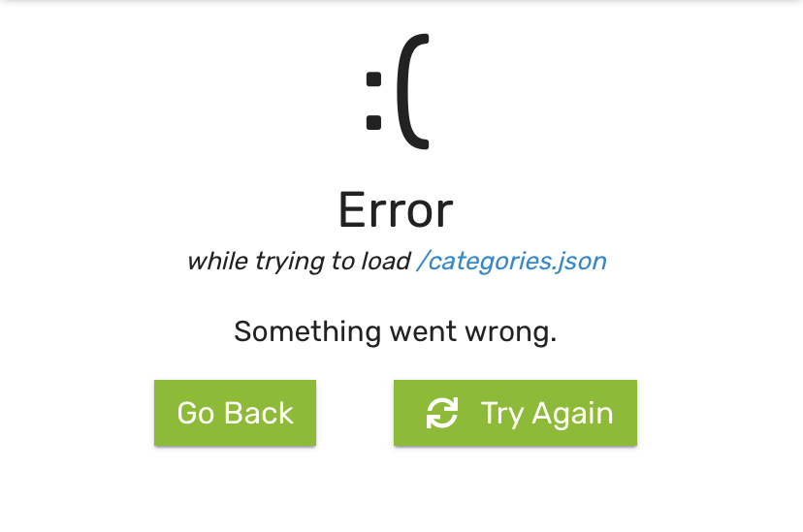Click the 'while trying to load' text
This screenshot has height=532, width=803.
pyautogui.click(x=299, y=262)
